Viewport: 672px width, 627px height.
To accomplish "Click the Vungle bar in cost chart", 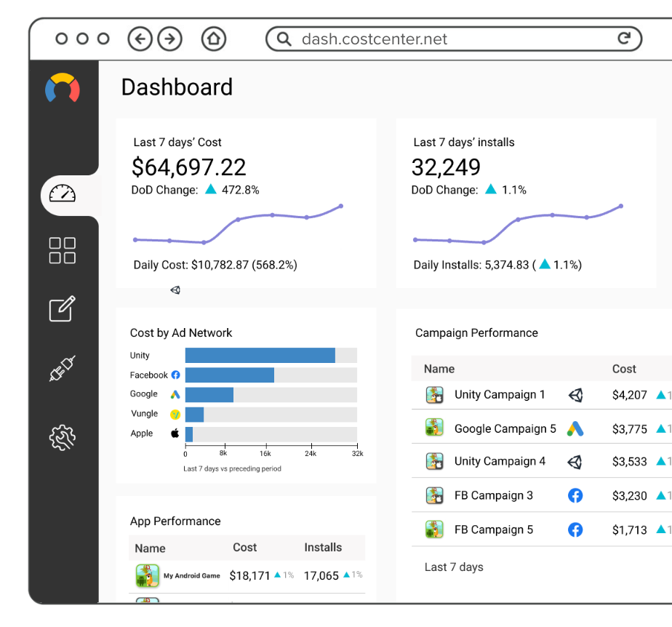I will (x=195, y=415).
